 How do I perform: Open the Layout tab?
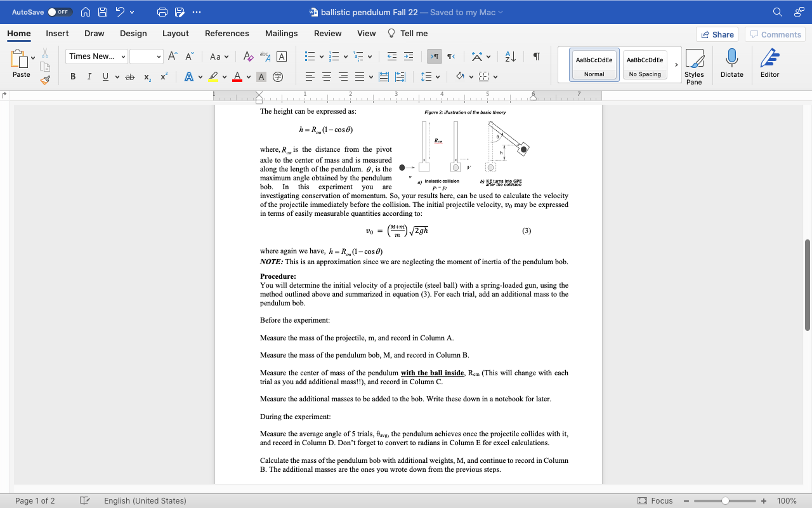[x=175, y=33]
